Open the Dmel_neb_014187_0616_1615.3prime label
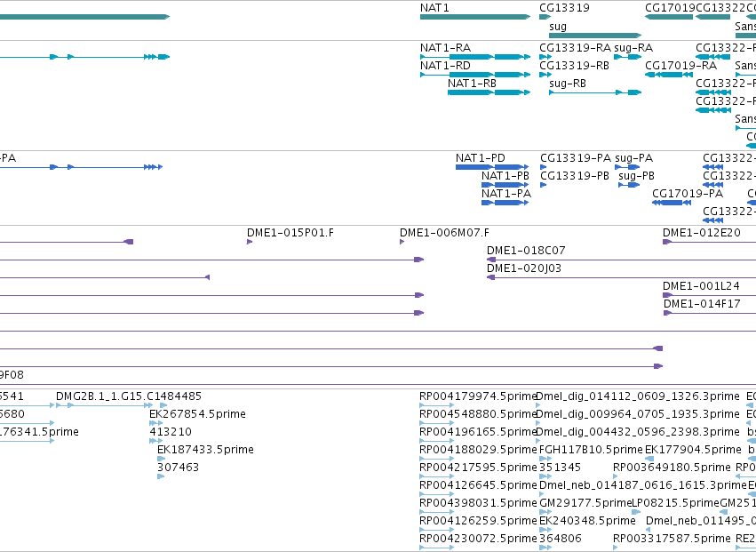Screen dimensions: 756x552 pyautogui.click(x=642, y=485)
